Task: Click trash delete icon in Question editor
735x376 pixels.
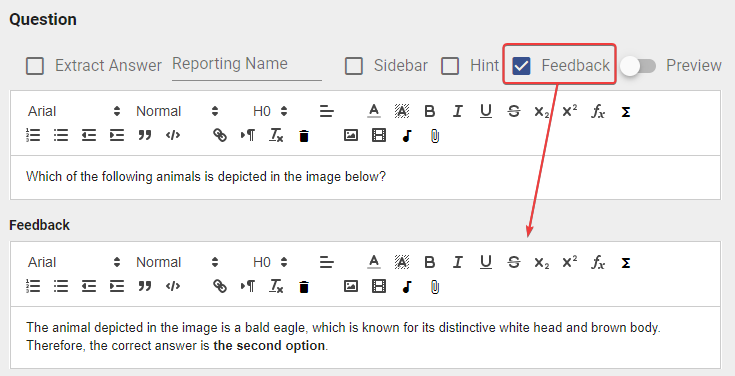Action: (x=304, y=136)
